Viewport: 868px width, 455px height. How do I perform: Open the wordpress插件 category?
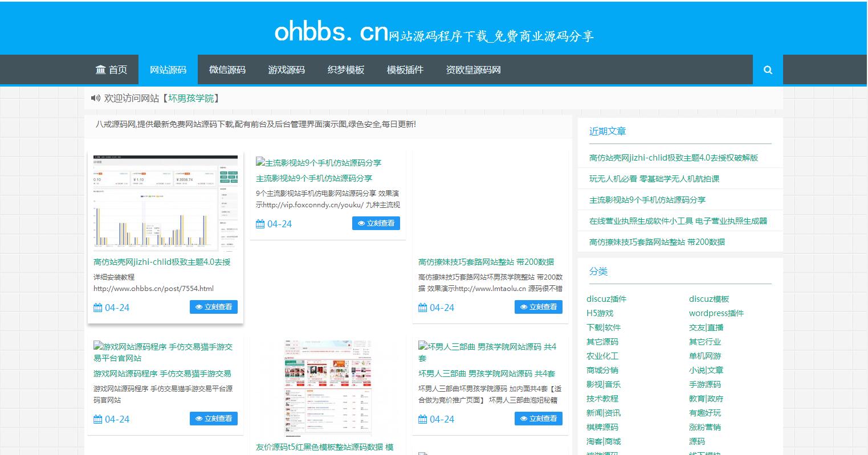coord(716,313)
